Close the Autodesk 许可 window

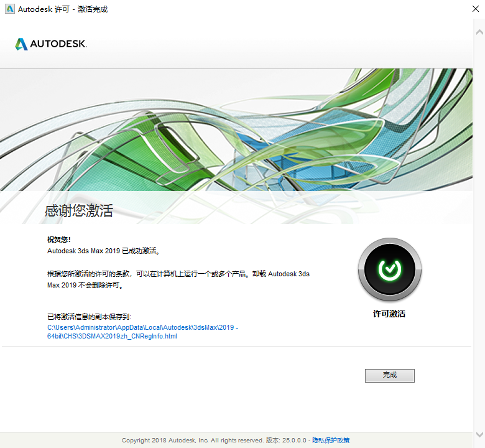[x=476, y=9]
